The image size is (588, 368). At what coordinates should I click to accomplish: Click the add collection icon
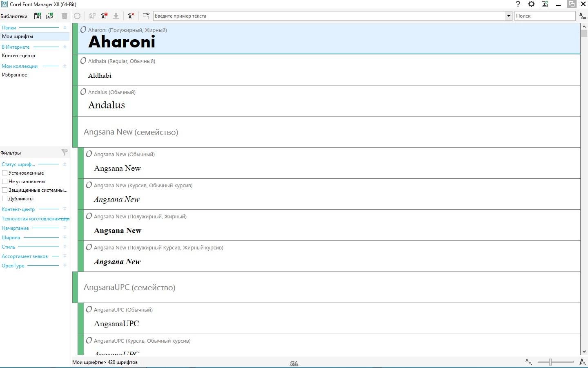[x=49, y=16]
